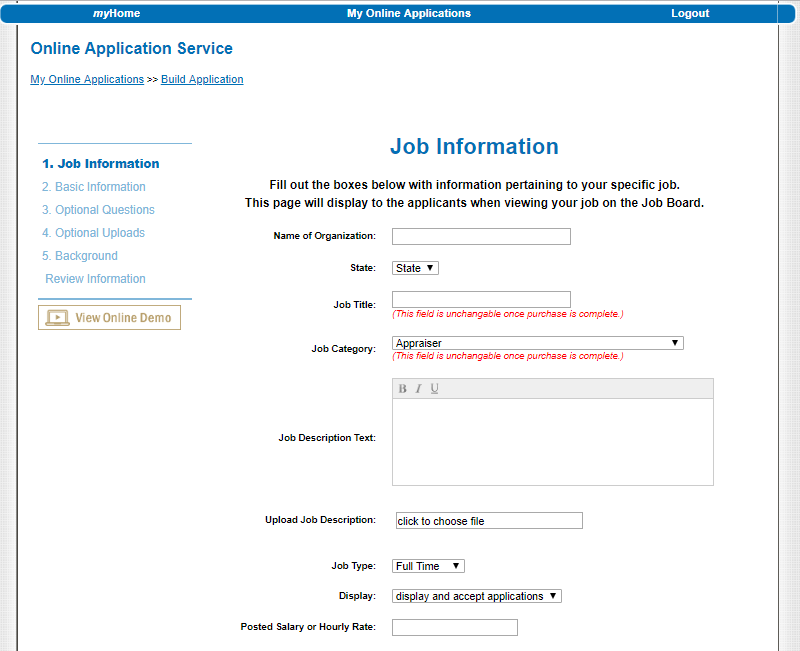
Task: Open the Job Type dropdown
Action: [428, 566]
